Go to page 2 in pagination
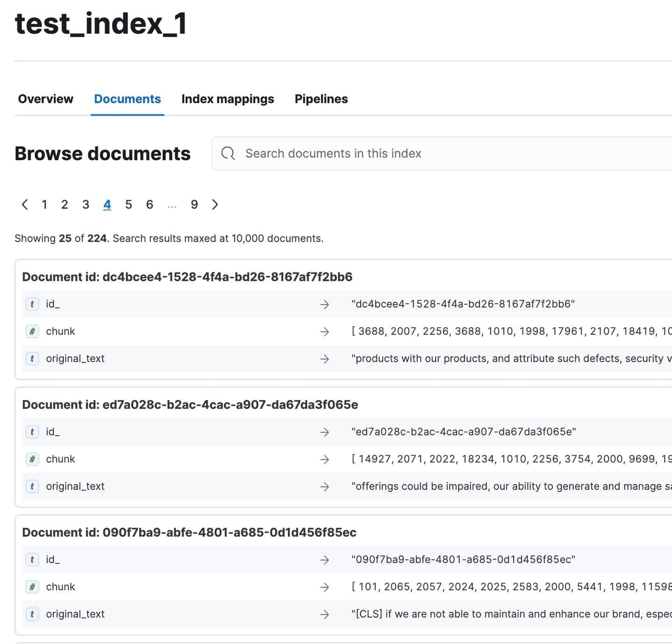This screenshot has height=644, width=672. tap(64, 204)
